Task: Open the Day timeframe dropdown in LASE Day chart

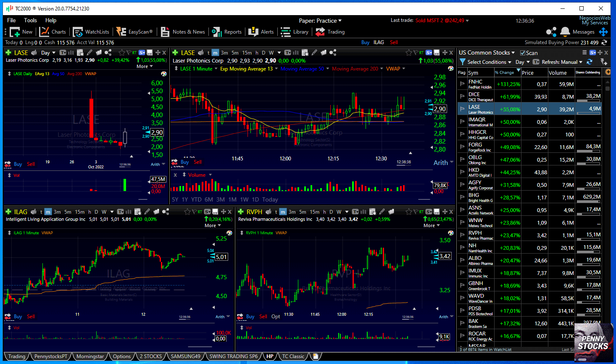Action: [x=48, y=52]
